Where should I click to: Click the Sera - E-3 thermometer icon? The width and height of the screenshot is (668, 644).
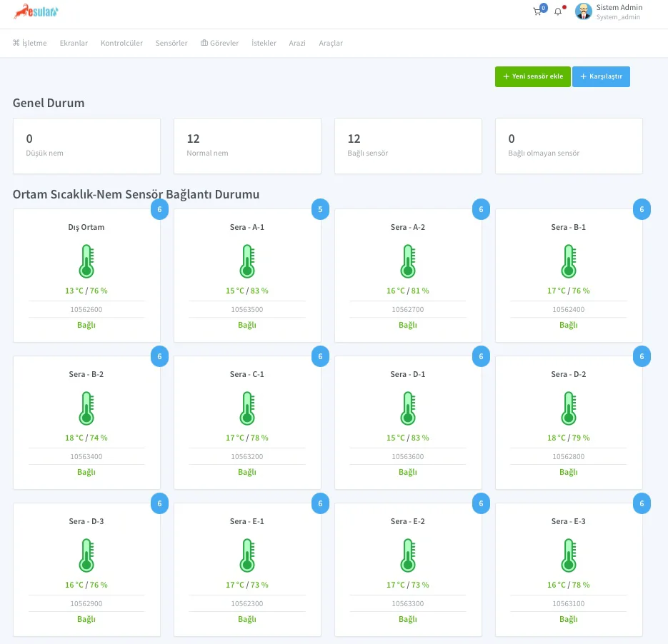coord(569,555)
